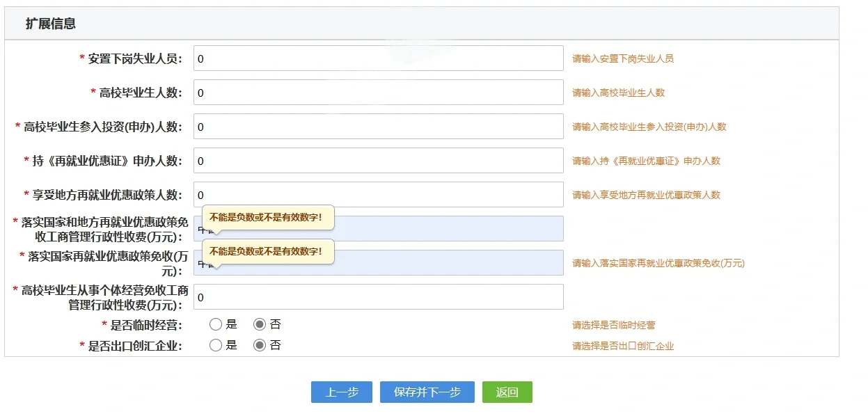
Task: Click the 享受地方再就业优惠政策人数 input
Action: 378,195
